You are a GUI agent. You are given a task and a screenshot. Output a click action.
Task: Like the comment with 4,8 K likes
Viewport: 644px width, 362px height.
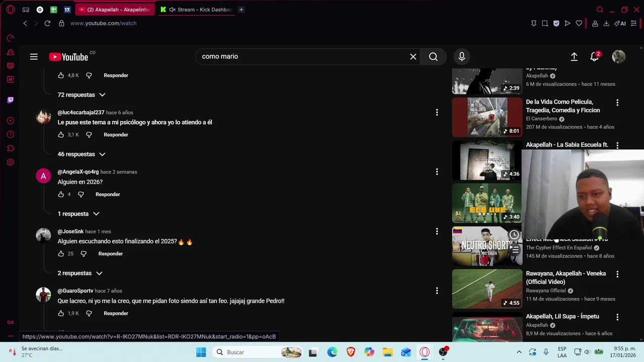click(x=61, y=75)
